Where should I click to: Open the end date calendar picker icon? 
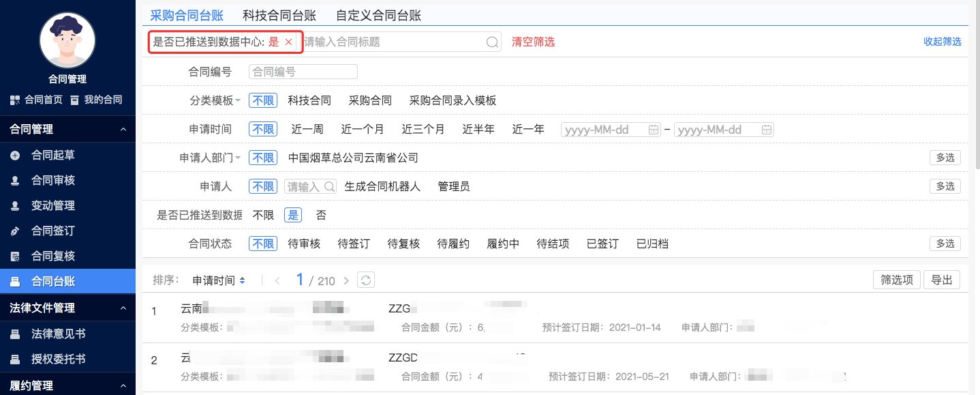[767, 130]
